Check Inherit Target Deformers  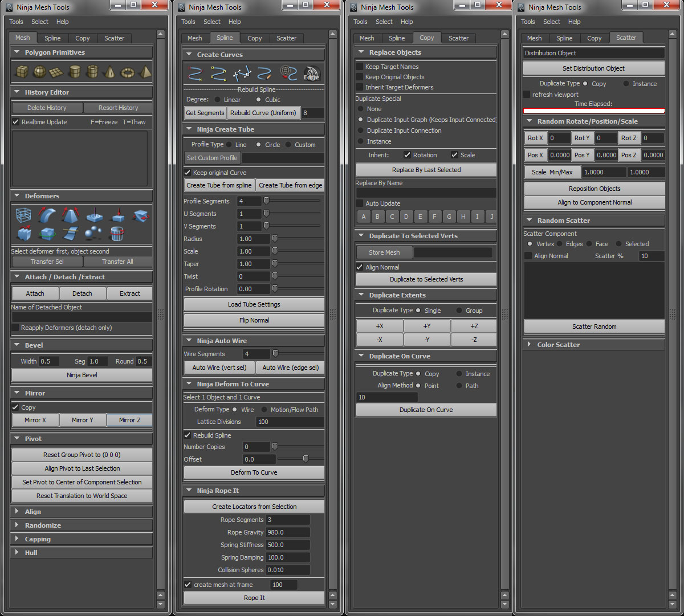coord(360,87)
